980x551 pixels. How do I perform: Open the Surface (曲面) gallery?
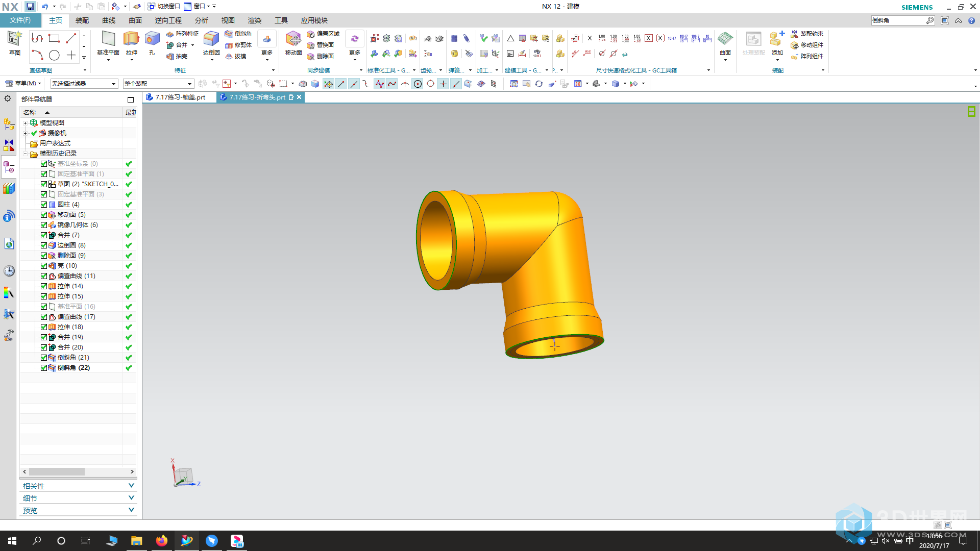click(x=725, y=45)
